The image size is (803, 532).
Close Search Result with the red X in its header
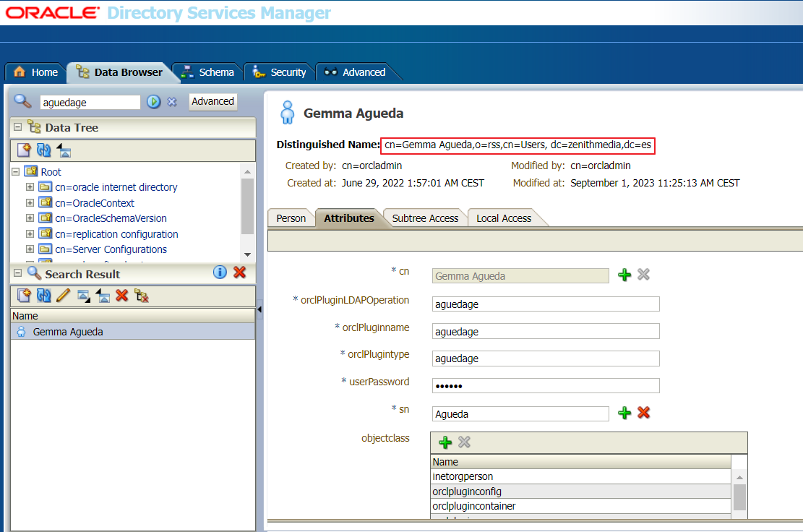click(240, 273)
